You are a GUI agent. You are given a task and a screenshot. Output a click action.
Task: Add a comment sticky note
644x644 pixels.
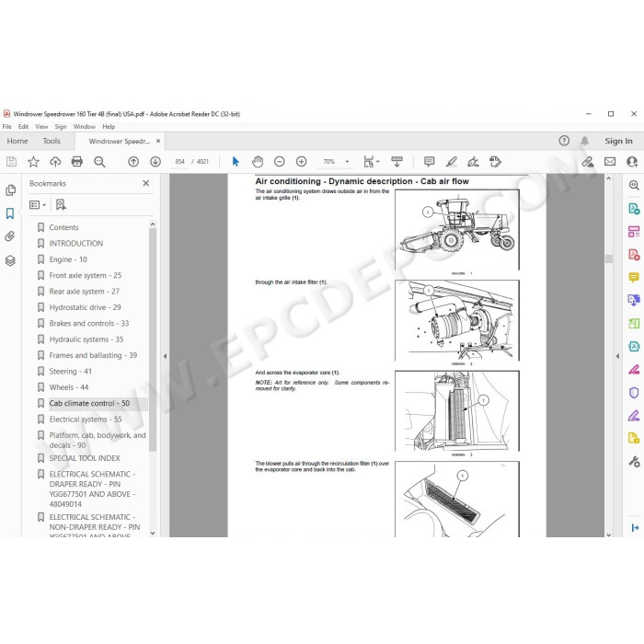[430, 162]
